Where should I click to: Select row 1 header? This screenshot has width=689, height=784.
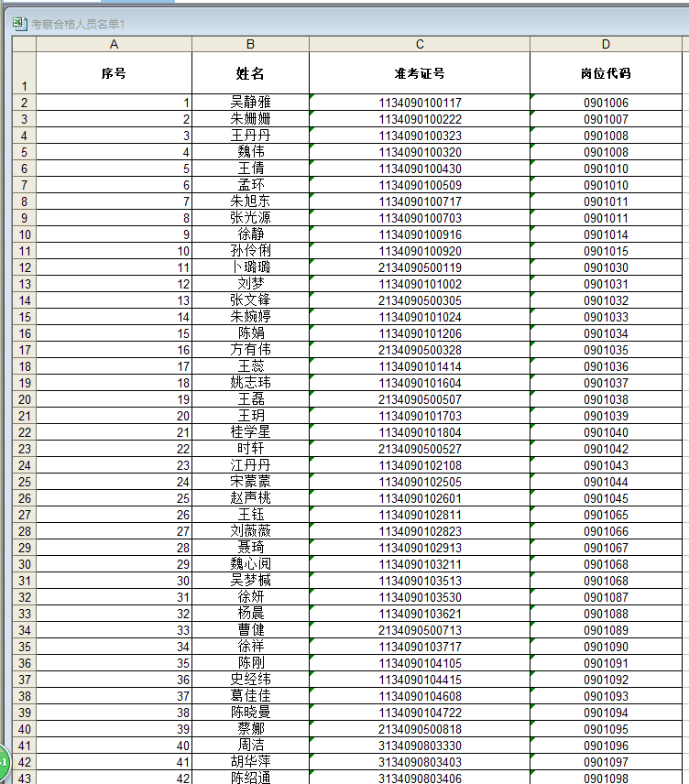click(24, 73)
